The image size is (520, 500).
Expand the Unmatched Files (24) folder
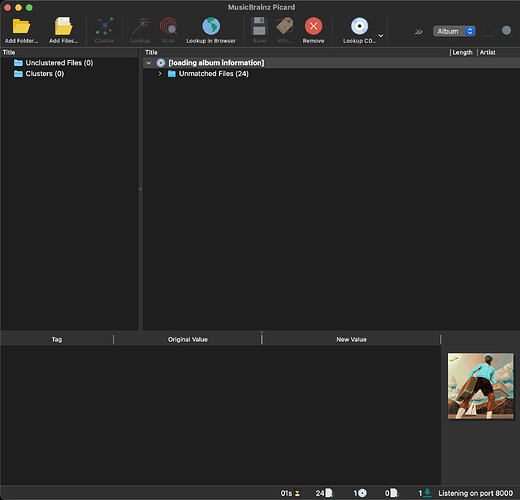click(160, 74)
